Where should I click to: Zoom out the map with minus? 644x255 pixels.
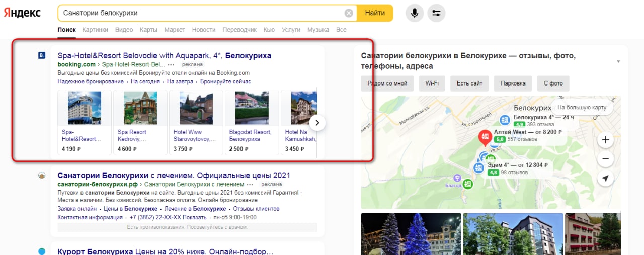coord(605,159)
